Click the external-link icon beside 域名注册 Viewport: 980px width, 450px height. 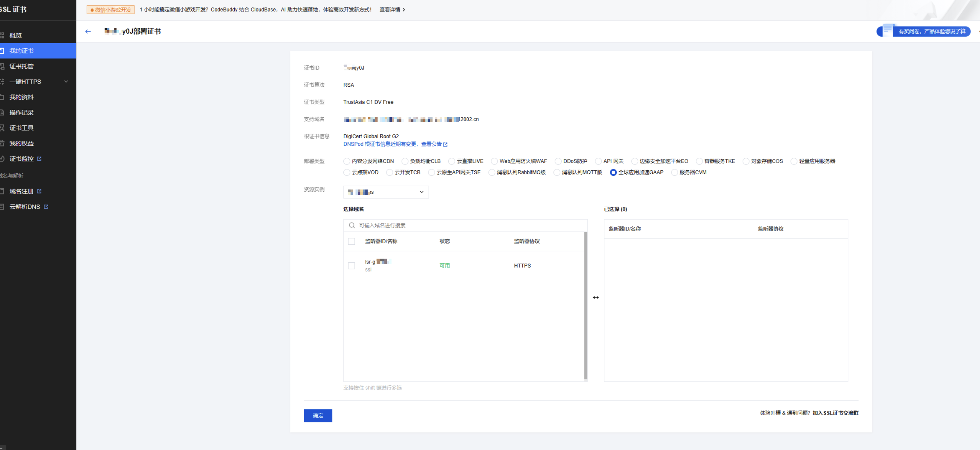click(39, 191)
